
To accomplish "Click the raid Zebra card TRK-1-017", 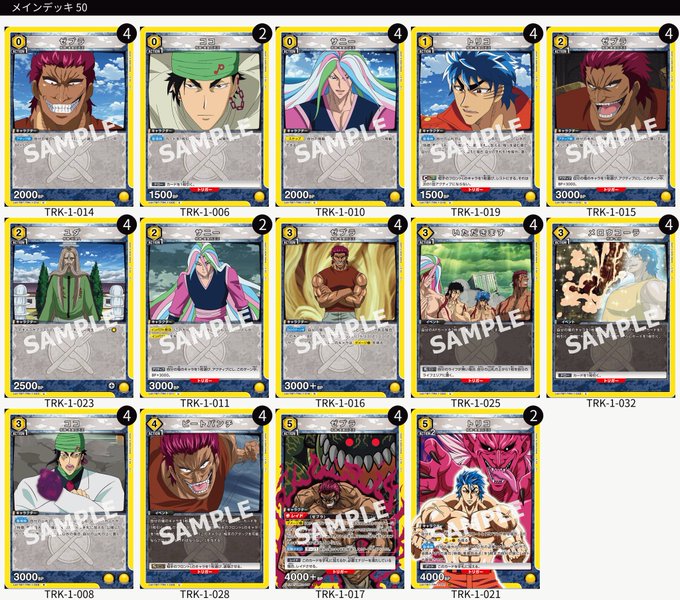I will point(340,499).
